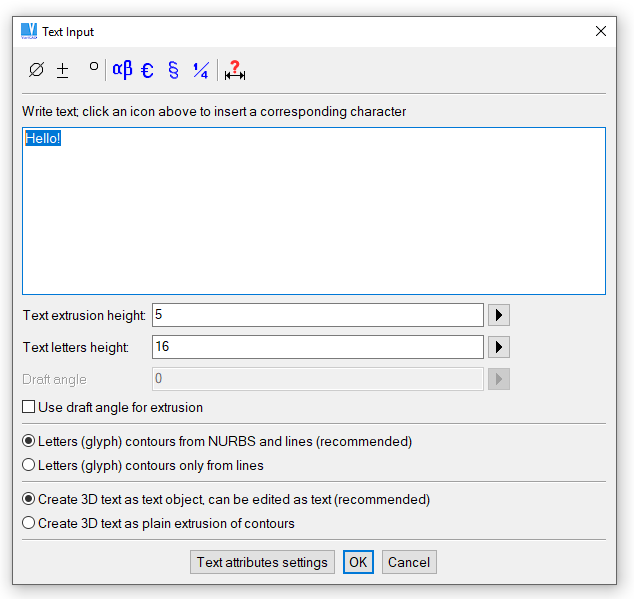Image resolution: width=634 pixels, height=599 pixels.
Task: Select glyph contours only from lines
Action: 29,465
